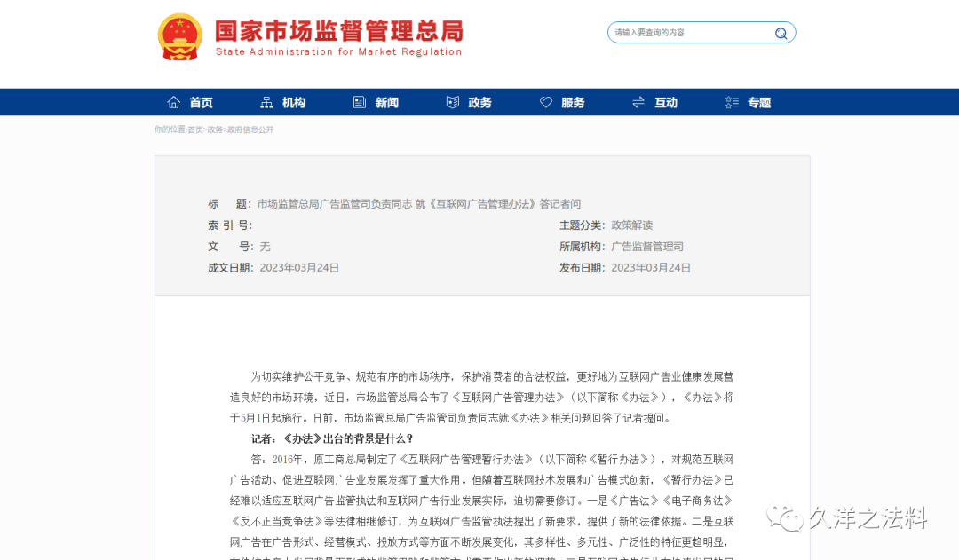Click the 政务 open-book icon
This screenshot has width=959, height=560.
point(452,101)
